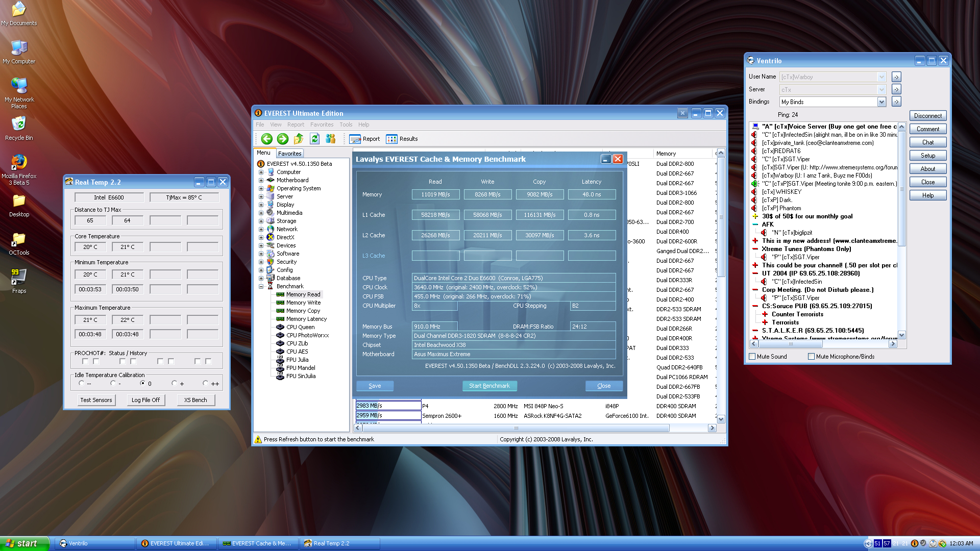Open My Network Places desktop icon
Image resolution: width=980 pixels, height=551 pixels.
pyautogui.click(x=19, y=93)
